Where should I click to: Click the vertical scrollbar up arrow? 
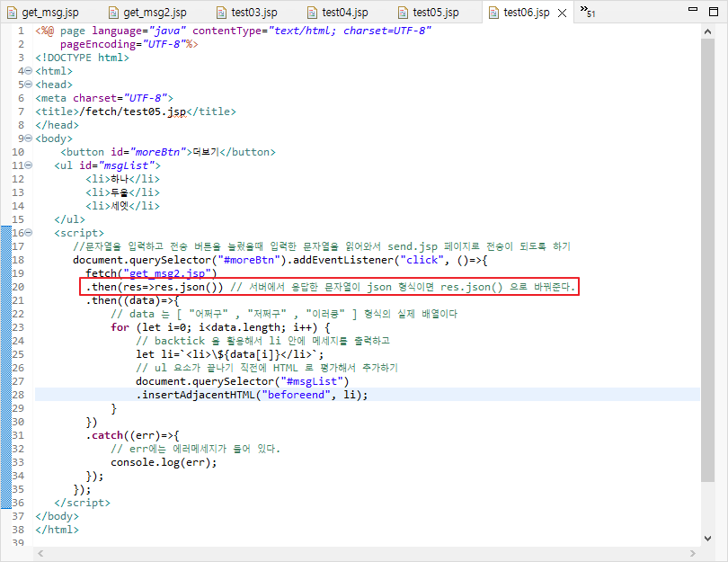[x=707, y=31]
